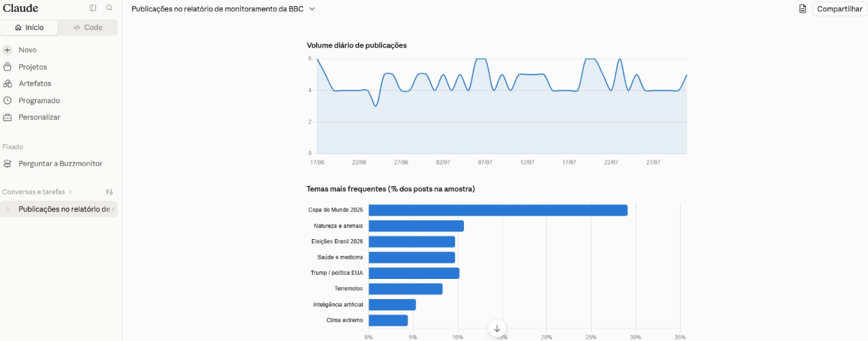
Task: Click the Copa do Mundo 2026 bar
Action: (498, 210)
